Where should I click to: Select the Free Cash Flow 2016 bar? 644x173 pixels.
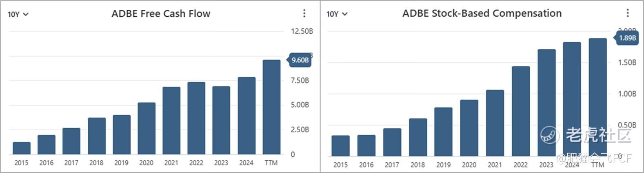coord(47,145)
